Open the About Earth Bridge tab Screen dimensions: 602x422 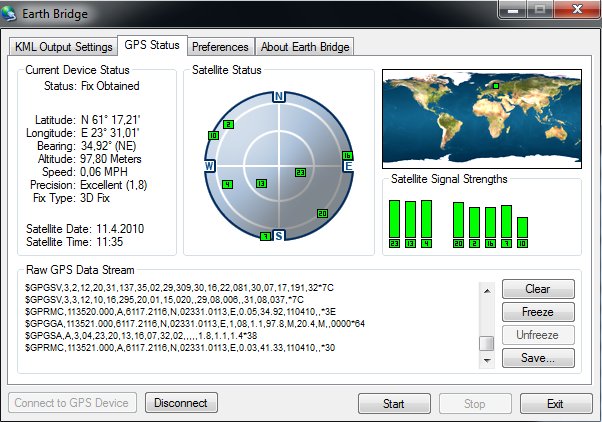click(304, 47)
